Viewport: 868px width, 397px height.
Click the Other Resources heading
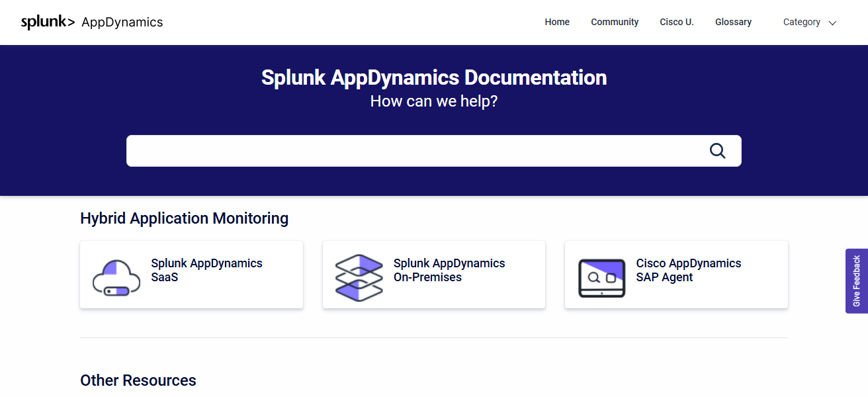[138, 380]
